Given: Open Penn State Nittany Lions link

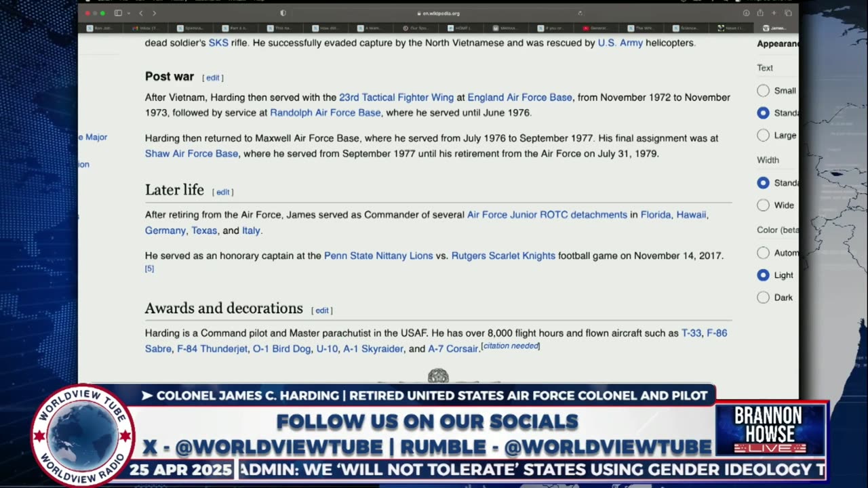Looking at the screenshot, I should (x=378, y=256).
